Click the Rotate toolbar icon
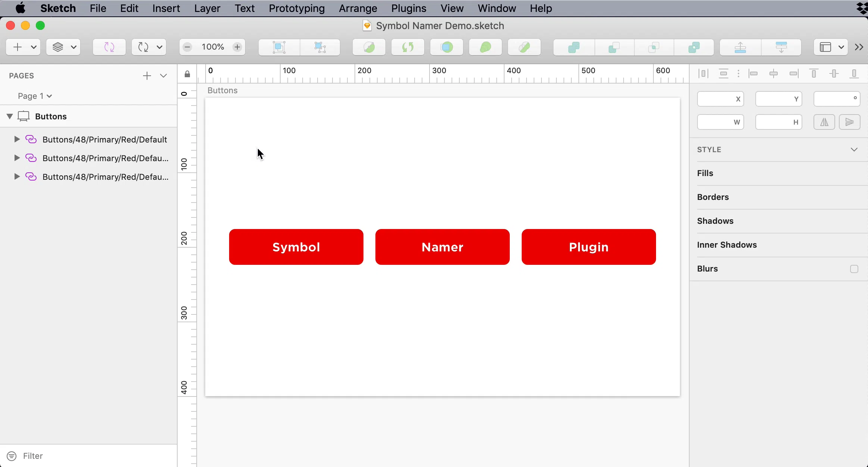The height and width of the screenshot is (467, 868). click(x=408, y=47)
